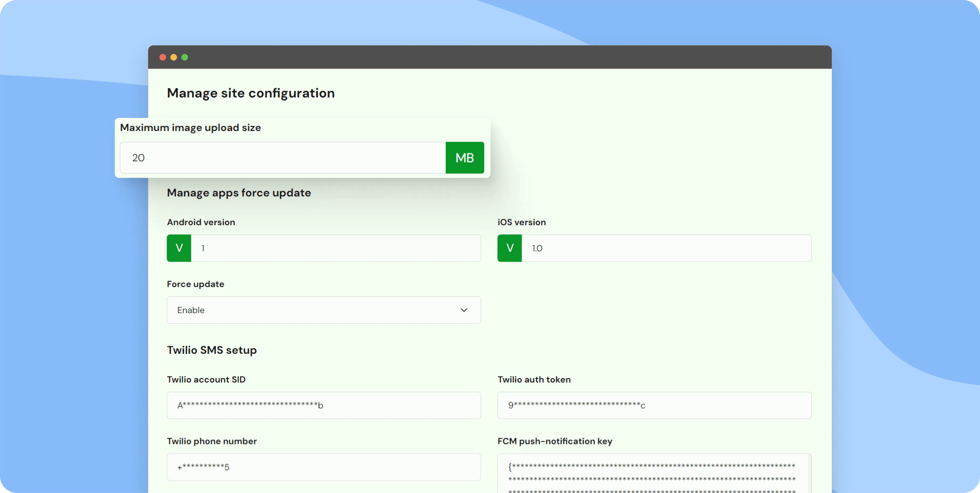Viewport: 980px width, 493px height.
Task: Click the Twilio phone number field
Action: click(x=324, y=467)
